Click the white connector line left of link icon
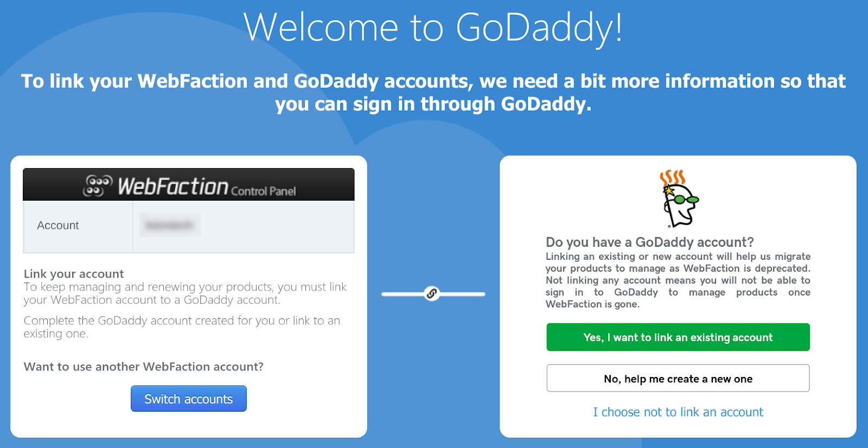This screenshot has height=448, width=868. [x=403, y=294]
